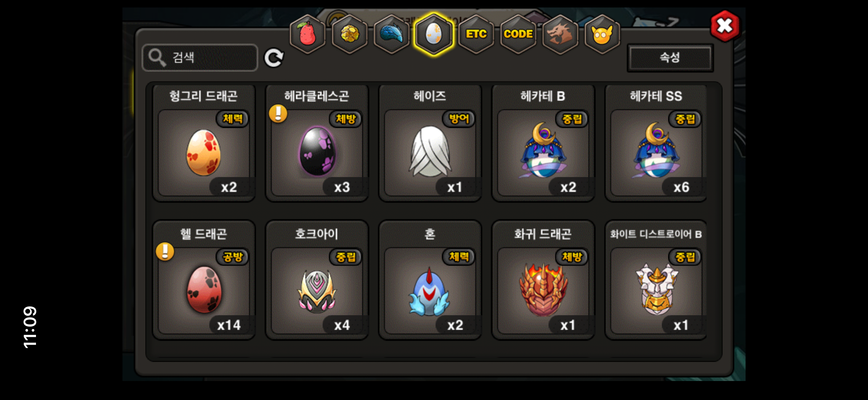
Task: Tap the alert badge on 헤라클레스곤
Action: (278, 114)
